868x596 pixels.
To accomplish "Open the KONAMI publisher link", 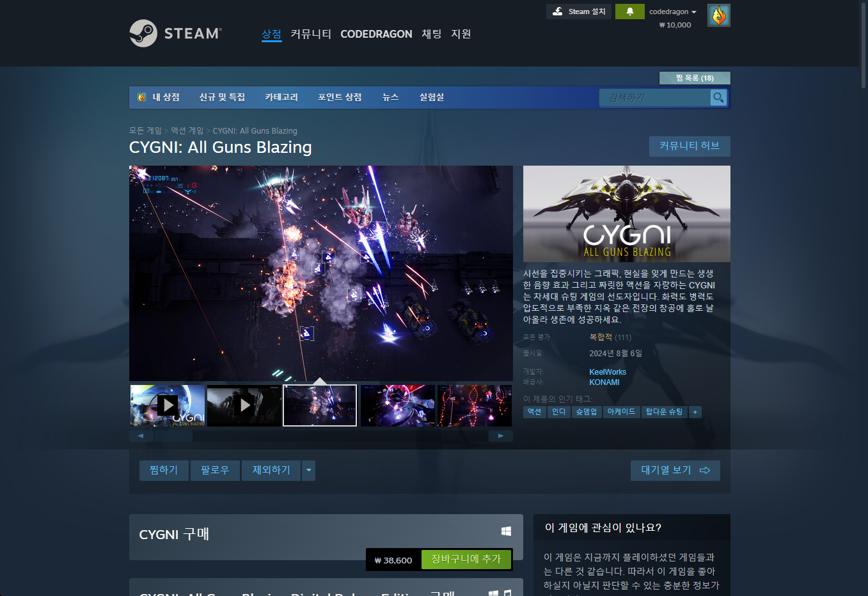I will 604,382.
